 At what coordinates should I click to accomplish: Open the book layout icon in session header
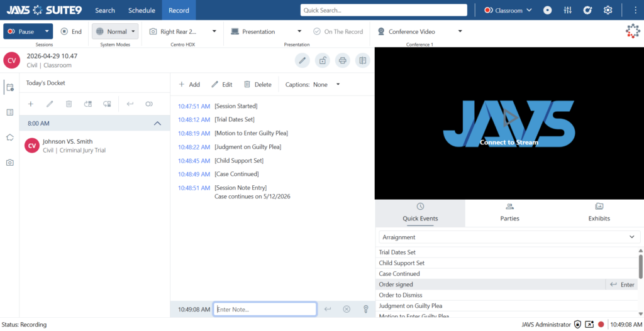pos(363,61)
